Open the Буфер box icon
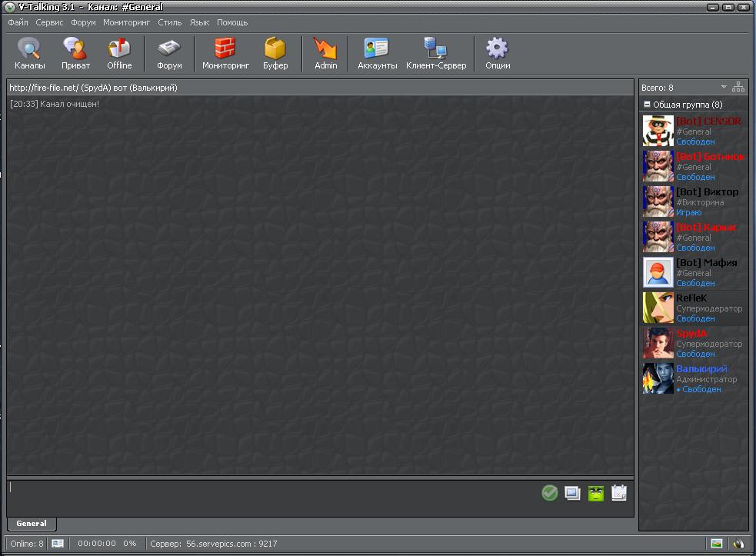Image resolution: width=756 pixels, height=556 pixels. [275, 53]
